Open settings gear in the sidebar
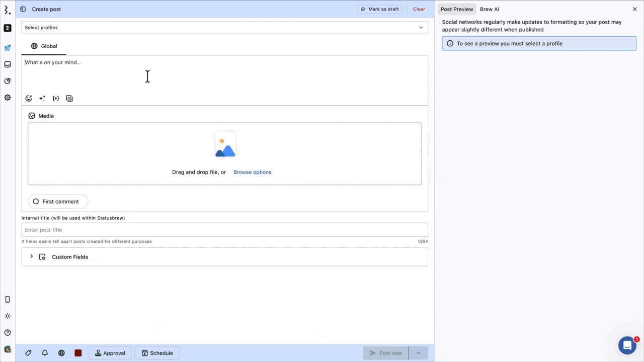Screen dimensions: 644x362 [x=8, y=98]
